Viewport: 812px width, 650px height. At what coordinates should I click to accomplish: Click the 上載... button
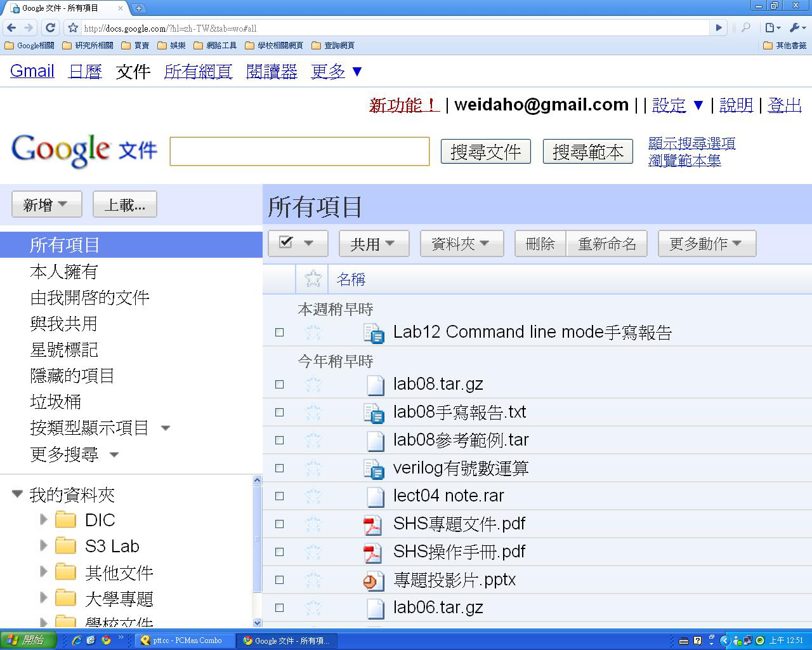(125, 204)
